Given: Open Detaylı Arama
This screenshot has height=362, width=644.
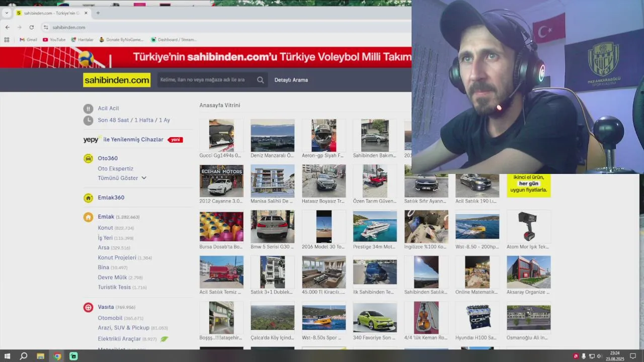Looking at the screenshot, I should (291, 80).
